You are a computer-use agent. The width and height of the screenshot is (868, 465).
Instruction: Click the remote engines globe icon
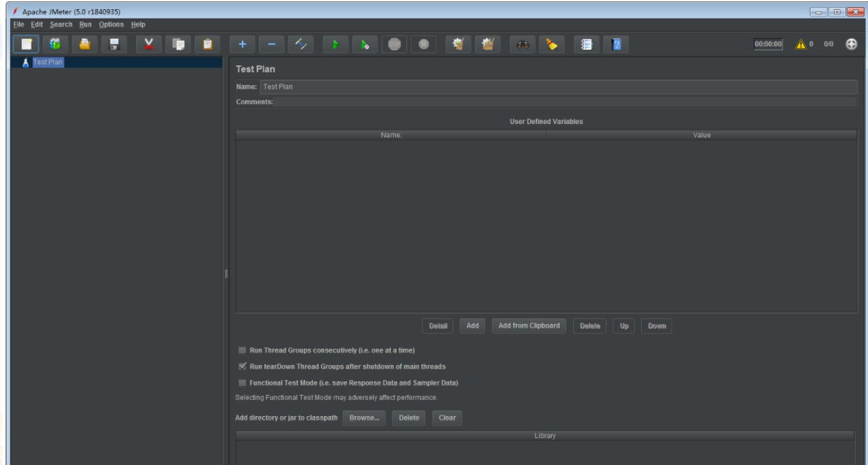[x=852, y=44]
